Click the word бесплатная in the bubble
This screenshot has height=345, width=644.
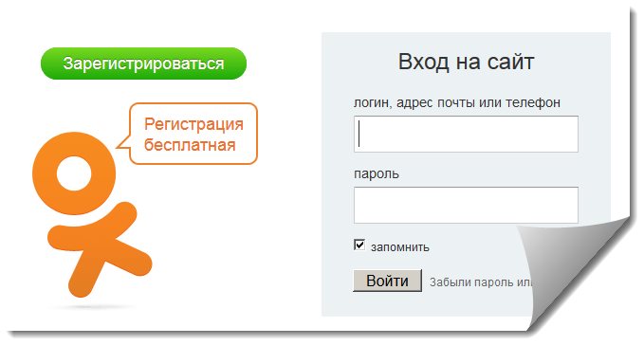[x=190, y=145]
